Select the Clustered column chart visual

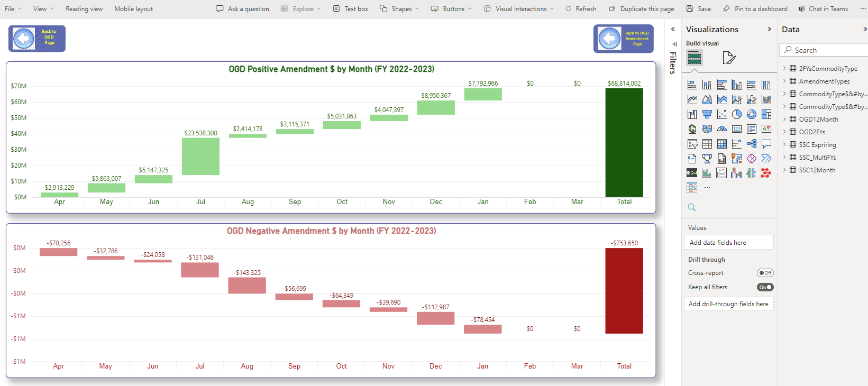coord(736,85)
